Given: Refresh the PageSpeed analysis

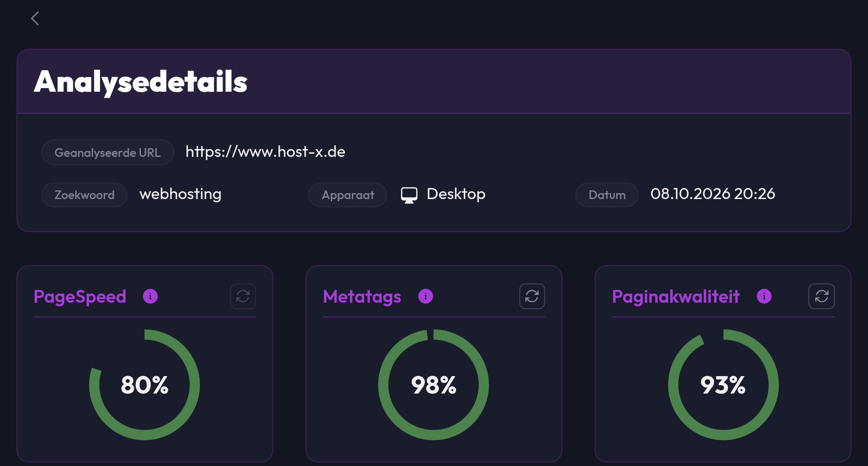Looking at the screenshot, I should click(243, 296).
